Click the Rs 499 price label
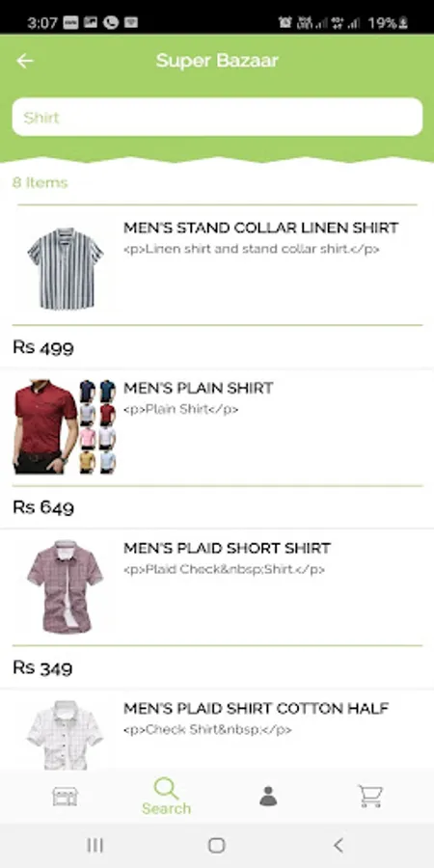The width and height of the screenshot is (434, 868). click(43, 347)
